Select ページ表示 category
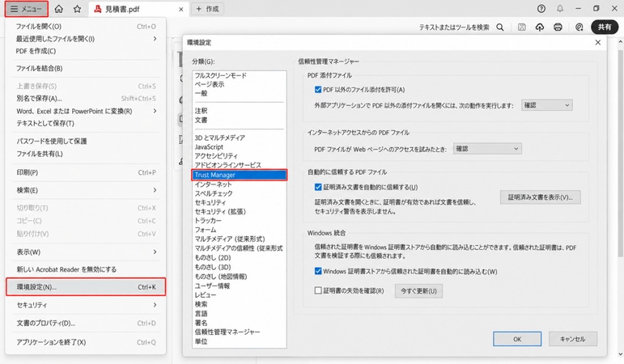 tap(210, 84)
